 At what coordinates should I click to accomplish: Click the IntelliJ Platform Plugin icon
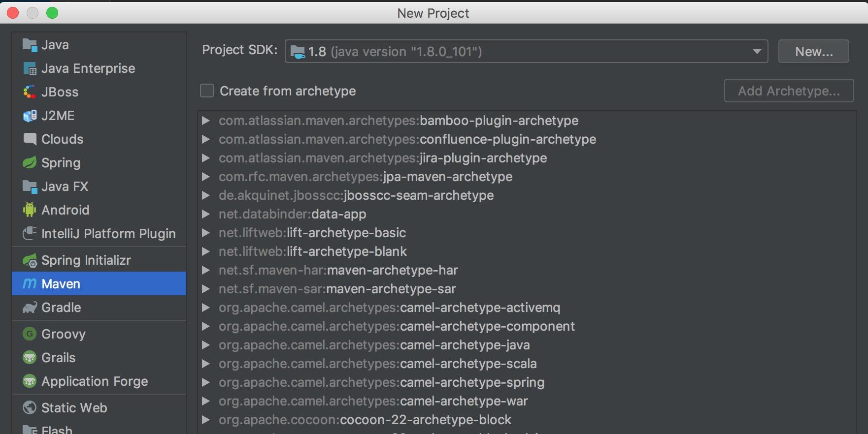click(30, 233)
